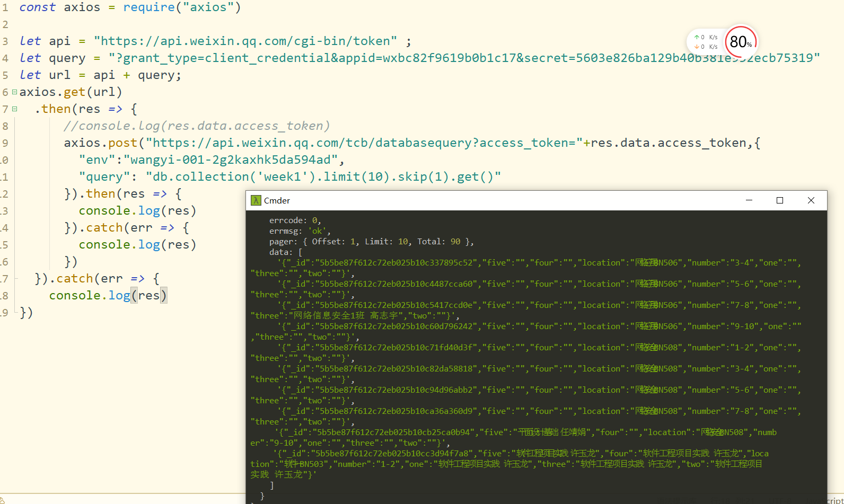Click line number 5 in editor gutter
The height and width of the screenshot is (504, 844).
[x=5, y=75]
